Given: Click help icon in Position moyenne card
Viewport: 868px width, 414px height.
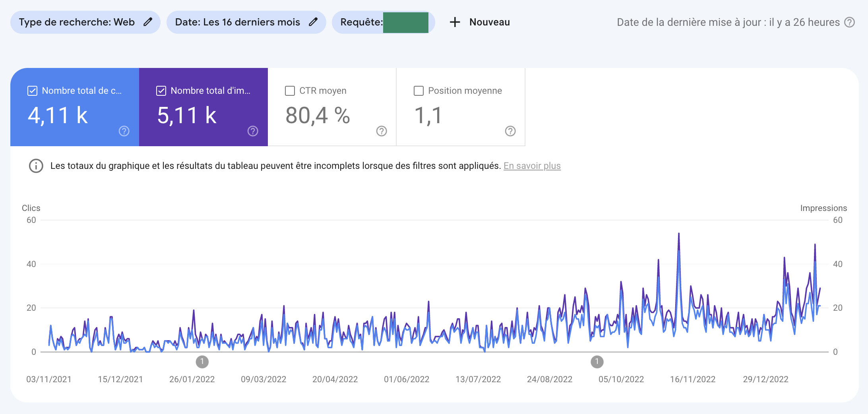Looking at the screenshot, I should (510, 131).
